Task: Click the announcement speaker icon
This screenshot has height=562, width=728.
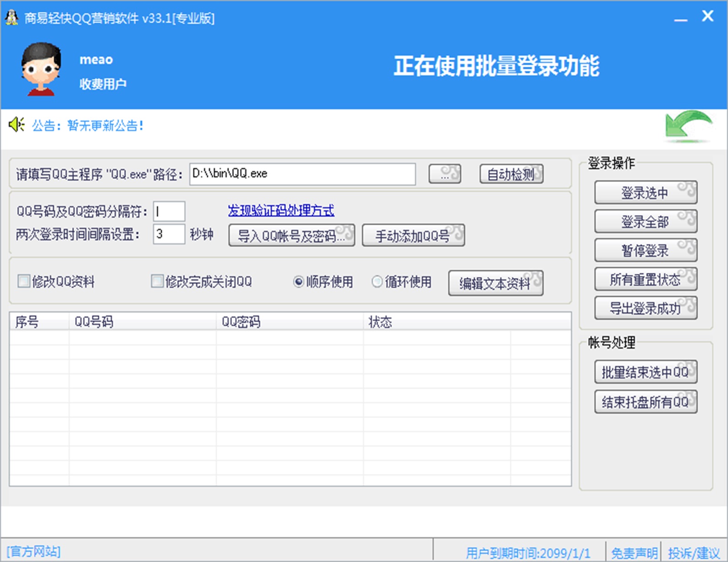Action: [16, 125]
